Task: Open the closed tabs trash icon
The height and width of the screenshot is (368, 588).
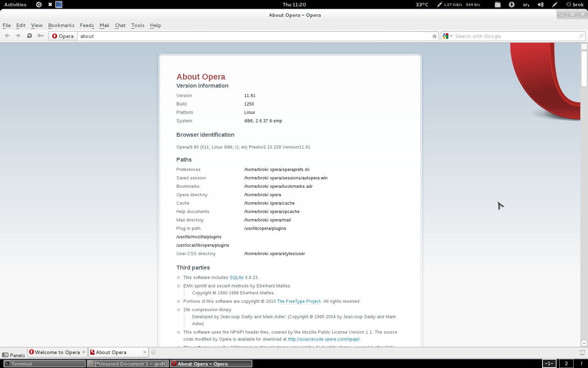Action: click(x=582, y=353)
